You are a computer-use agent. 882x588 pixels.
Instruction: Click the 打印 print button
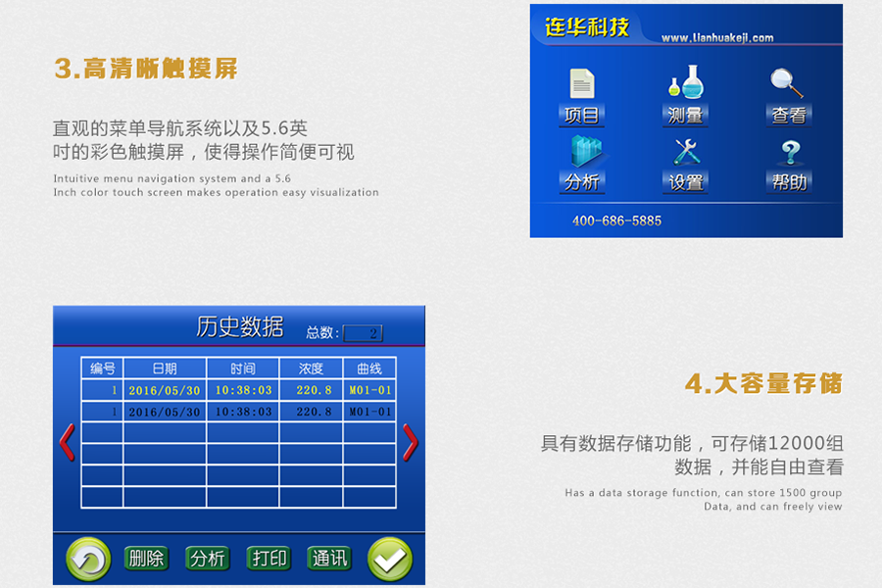[269, 559]
